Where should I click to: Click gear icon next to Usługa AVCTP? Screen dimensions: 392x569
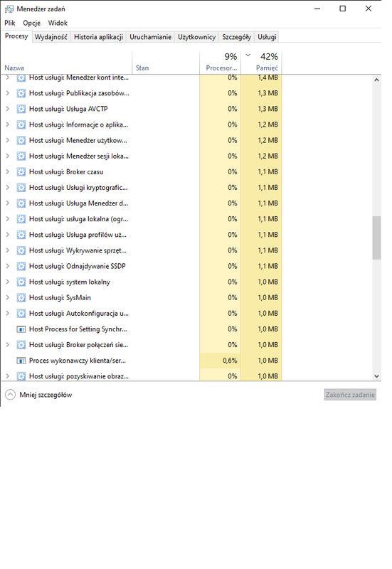21,109
